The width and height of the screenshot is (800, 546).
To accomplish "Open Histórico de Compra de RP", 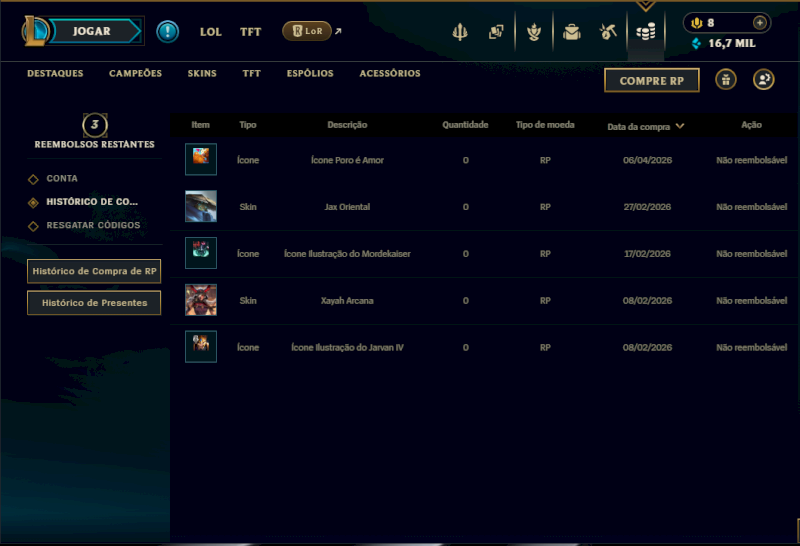I will pyautogui.click(x=94, y=271).
